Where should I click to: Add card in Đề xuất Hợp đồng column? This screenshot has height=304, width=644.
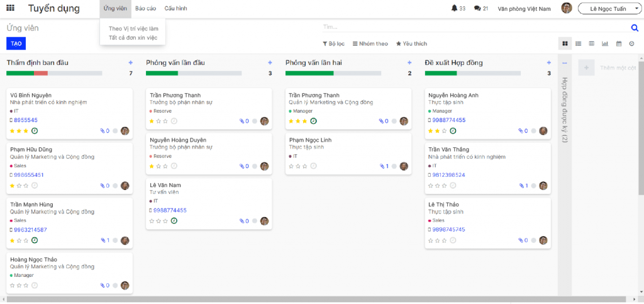point(548,63)
